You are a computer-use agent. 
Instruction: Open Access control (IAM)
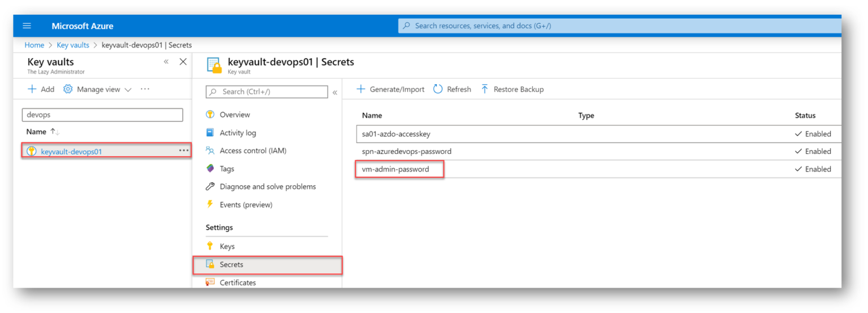[x=253, y=151]
